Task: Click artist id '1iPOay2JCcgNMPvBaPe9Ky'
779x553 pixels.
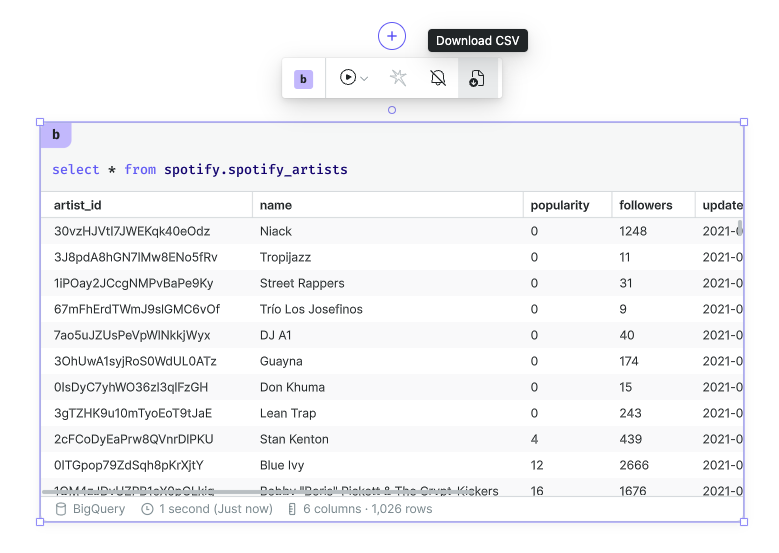Action: click(134, 283)
